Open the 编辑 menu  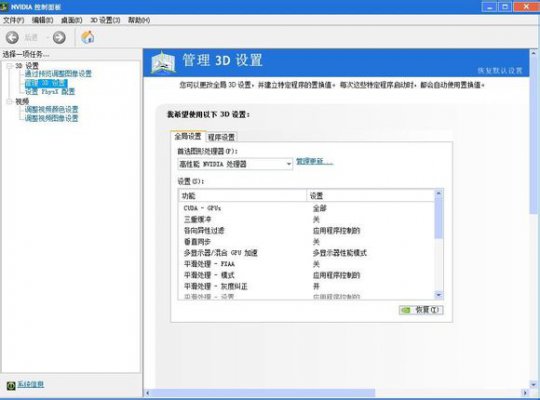point(42,20)
